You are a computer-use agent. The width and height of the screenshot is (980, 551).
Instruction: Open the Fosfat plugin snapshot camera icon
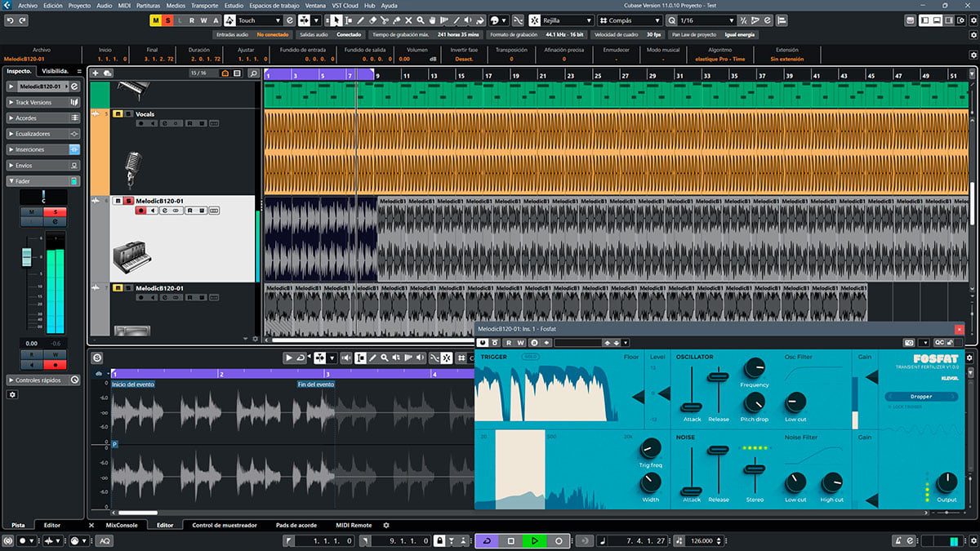click(x=909, y=343)
